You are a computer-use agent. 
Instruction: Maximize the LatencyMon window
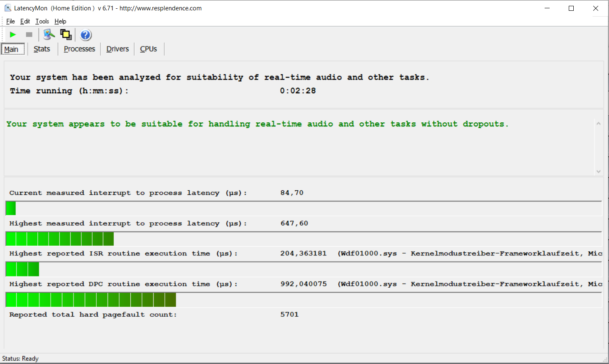[x=571, y=8]
